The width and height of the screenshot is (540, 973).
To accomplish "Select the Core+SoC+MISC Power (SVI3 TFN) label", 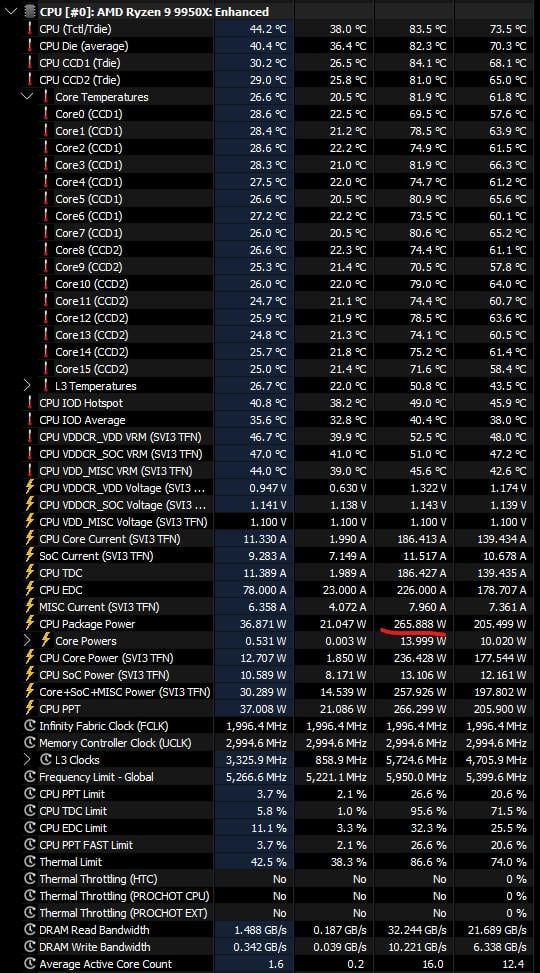I will pos(125,692).
